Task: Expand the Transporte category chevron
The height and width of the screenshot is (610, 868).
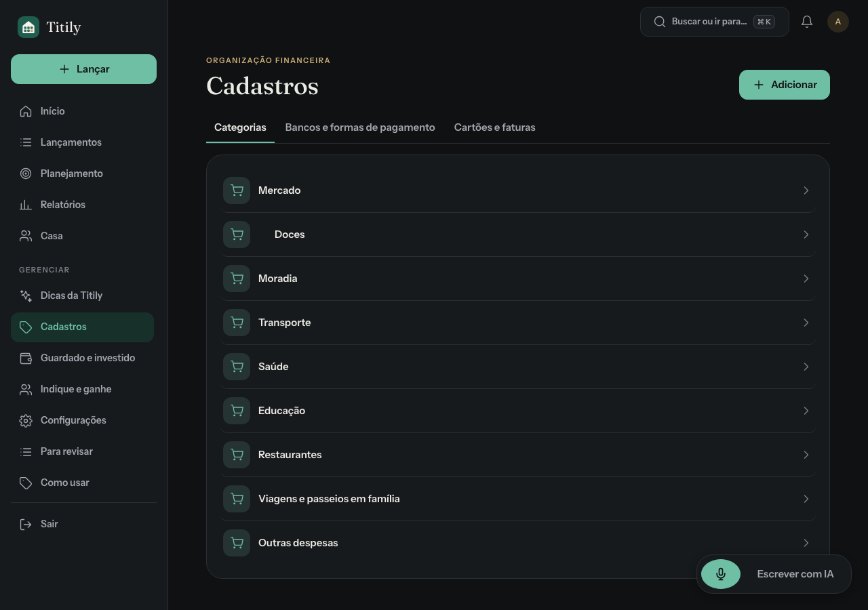Action: [806, 323]
